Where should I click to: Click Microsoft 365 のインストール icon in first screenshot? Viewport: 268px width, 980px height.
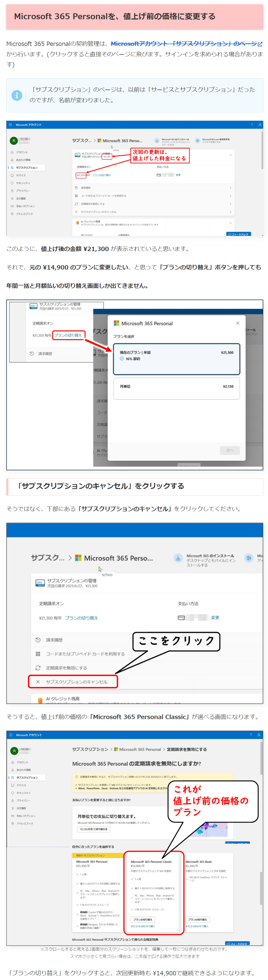157,141
